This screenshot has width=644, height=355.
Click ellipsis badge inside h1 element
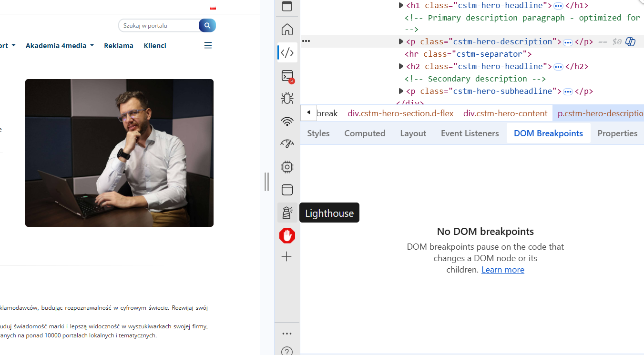(x=558, y=6)
